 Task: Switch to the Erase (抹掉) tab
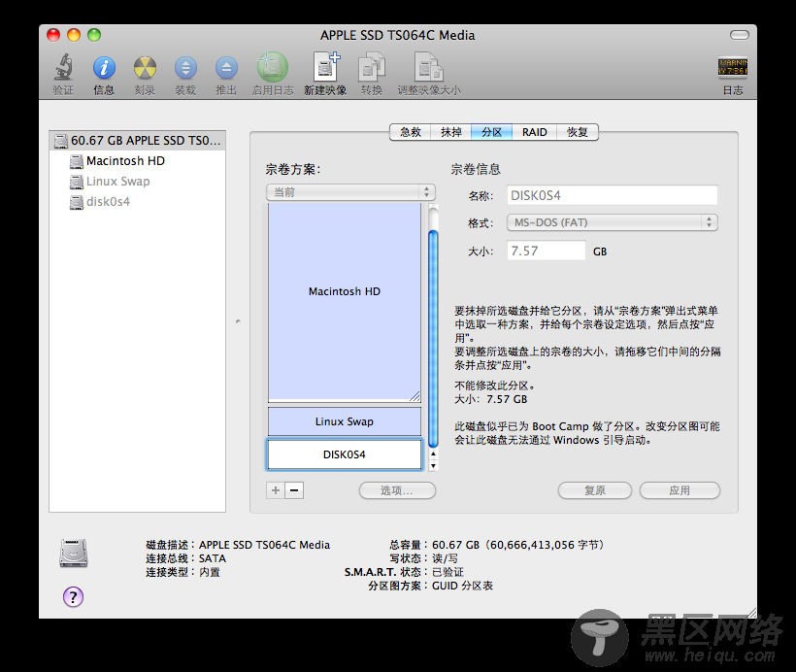(x=450, y=132)
